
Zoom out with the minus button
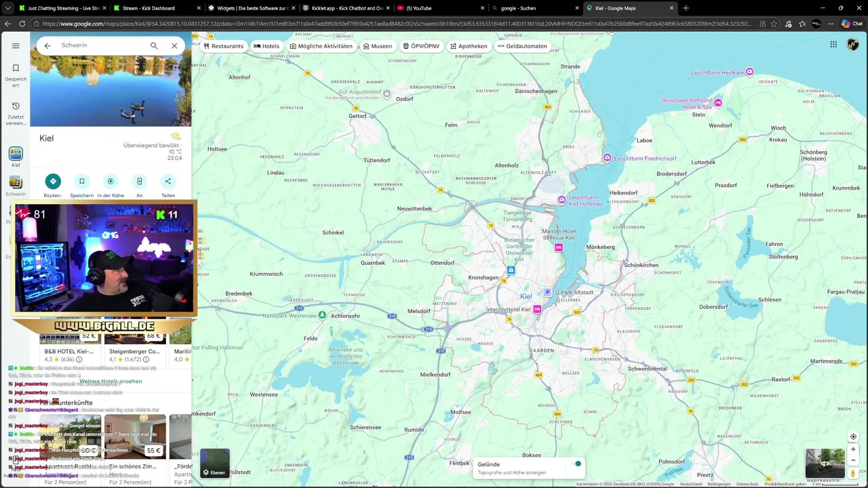(x=853, y=460)
